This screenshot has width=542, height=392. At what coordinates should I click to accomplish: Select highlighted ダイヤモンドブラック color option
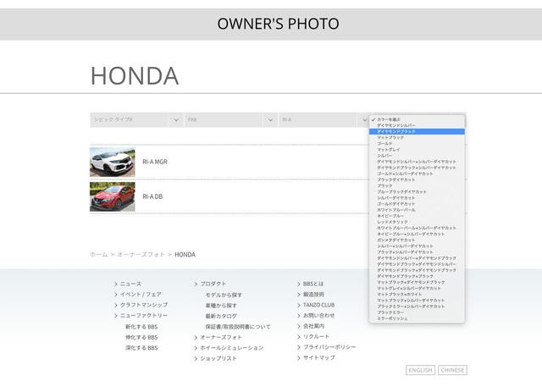coord(417,131)
